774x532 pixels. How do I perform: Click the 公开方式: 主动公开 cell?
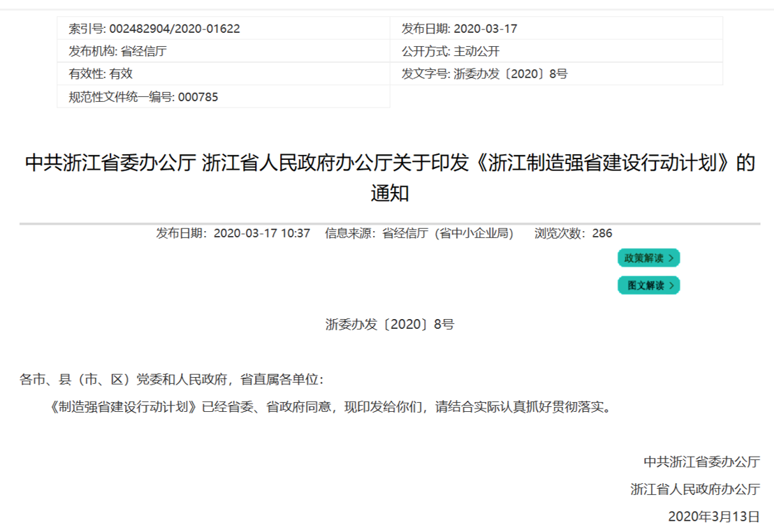click(556, 51)
